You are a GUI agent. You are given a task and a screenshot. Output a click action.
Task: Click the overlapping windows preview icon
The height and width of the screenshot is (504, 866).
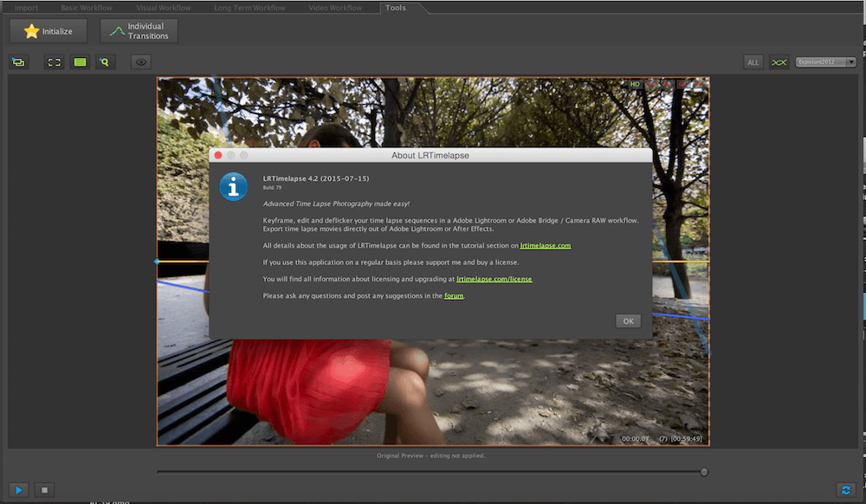pyautogui.click(x=19, y=62)
